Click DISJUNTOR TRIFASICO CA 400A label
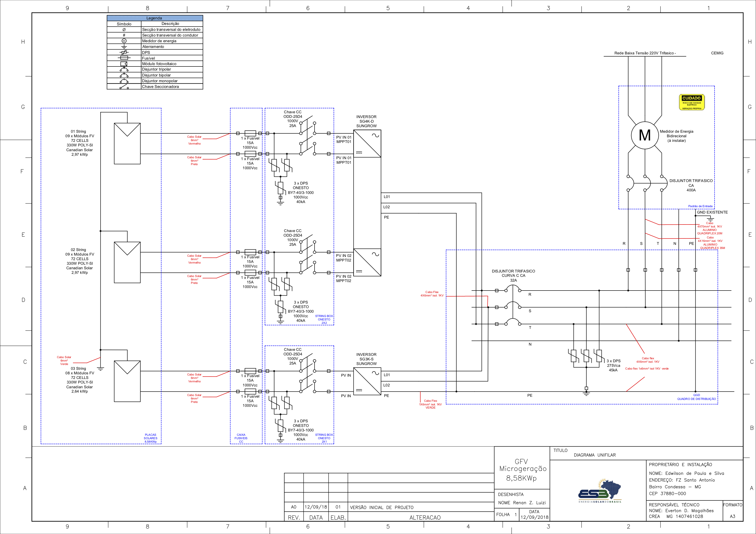Screen dimensions: 756x534 (691, 185)
